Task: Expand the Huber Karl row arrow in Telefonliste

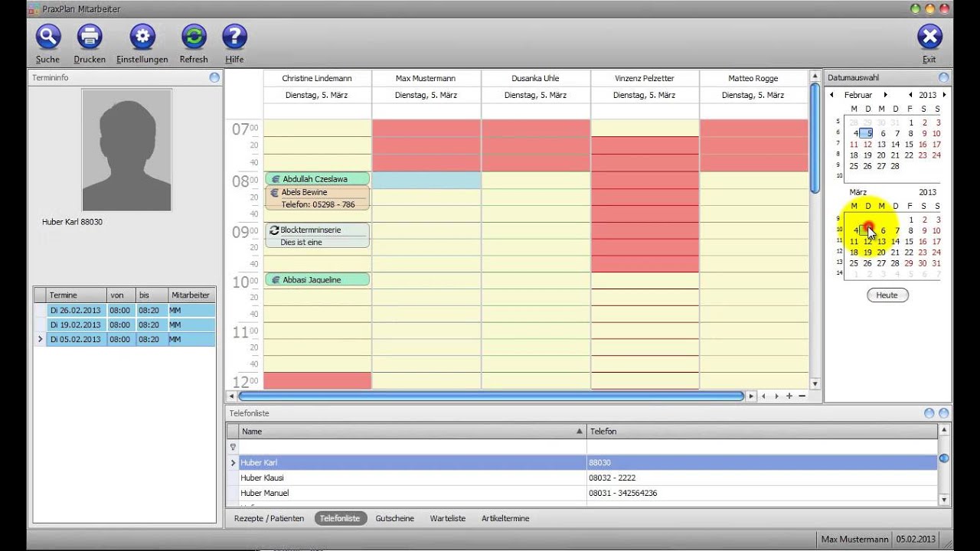Action: point(232,462)
